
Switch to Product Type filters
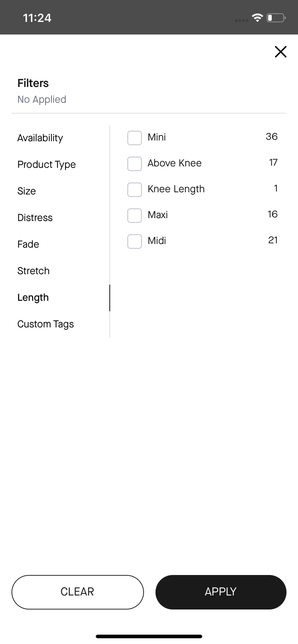pos(47,165)
